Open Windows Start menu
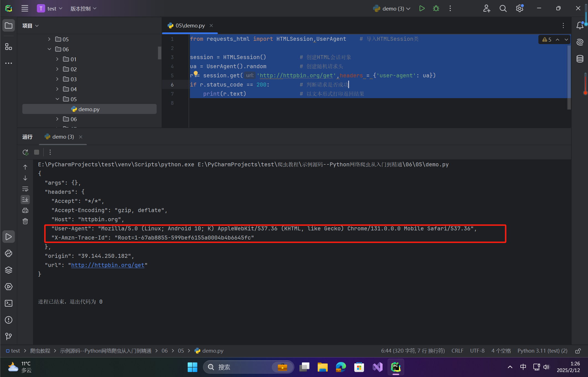588x377 pixels. tap(192, 367)
